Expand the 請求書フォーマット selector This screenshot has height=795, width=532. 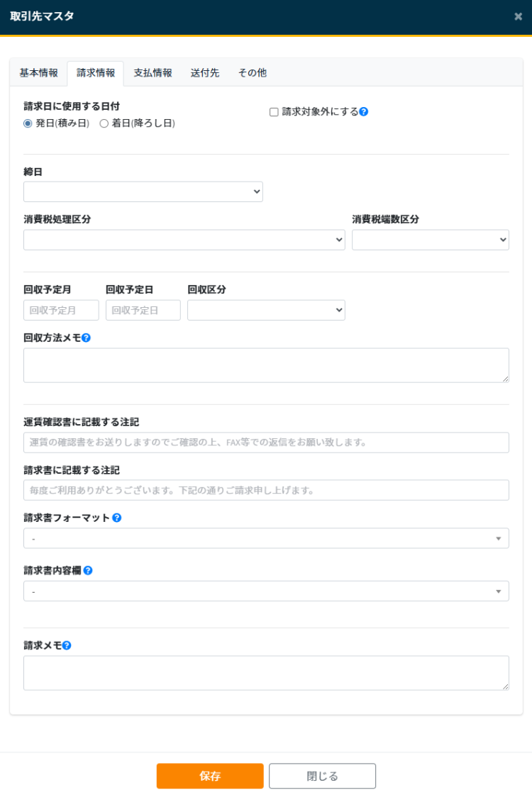(266, 538)
